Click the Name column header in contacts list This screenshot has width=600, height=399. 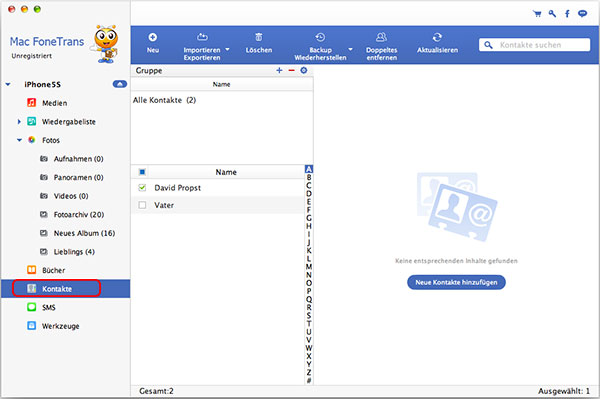click(x=226, y=172)
